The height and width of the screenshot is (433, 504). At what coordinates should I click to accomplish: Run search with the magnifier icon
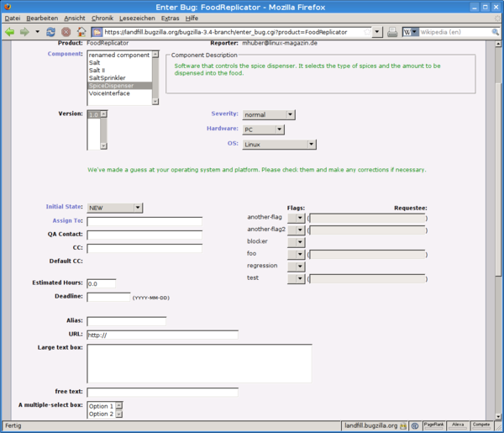coord(496,32)
